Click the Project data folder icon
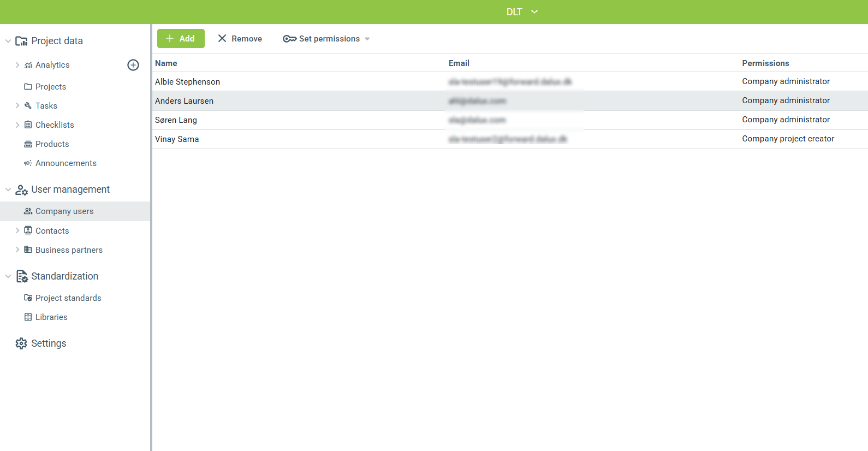 [21, 41]
